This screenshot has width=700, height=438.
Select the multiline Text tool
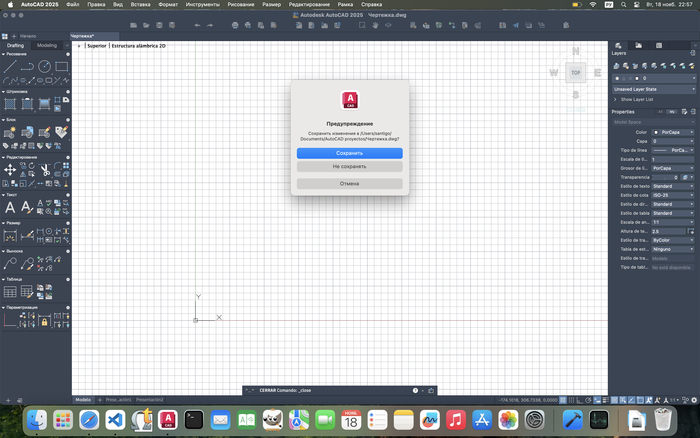pyautogui.click(x=10, y=206)
